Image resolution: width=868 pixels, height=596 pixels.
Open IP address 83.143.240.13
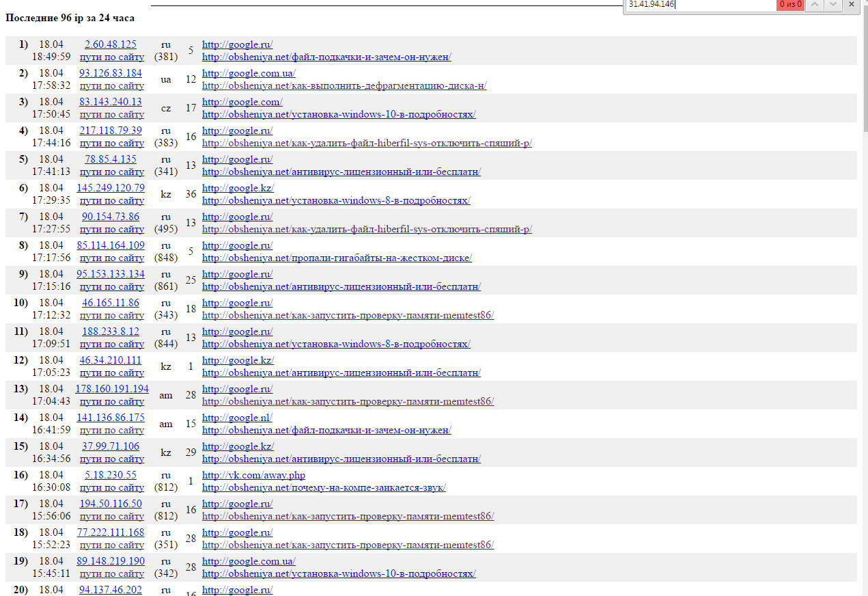point(111,102)
